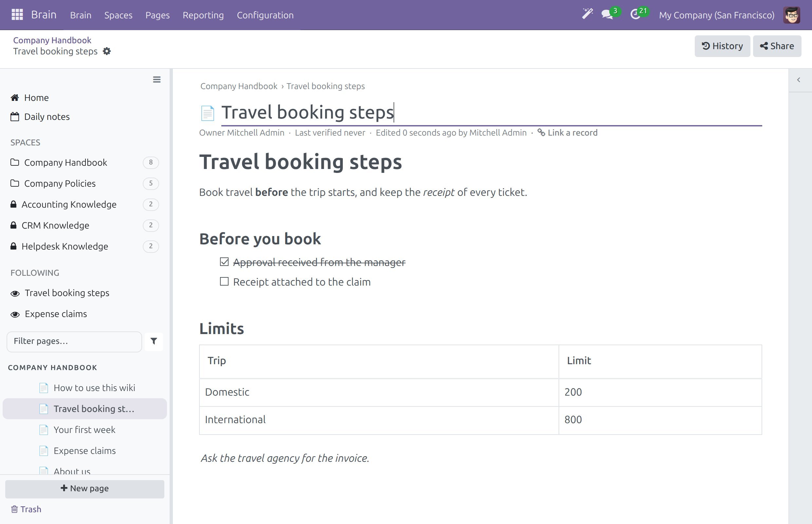
Task: Open the Brain menu
Action: (81, 15)
